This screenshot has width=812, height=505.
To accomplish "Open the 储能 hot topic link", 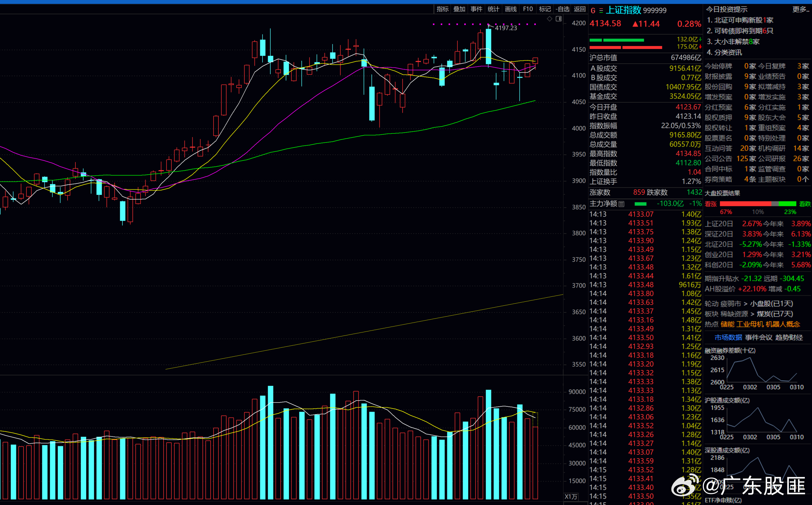I will click(727, 324).
